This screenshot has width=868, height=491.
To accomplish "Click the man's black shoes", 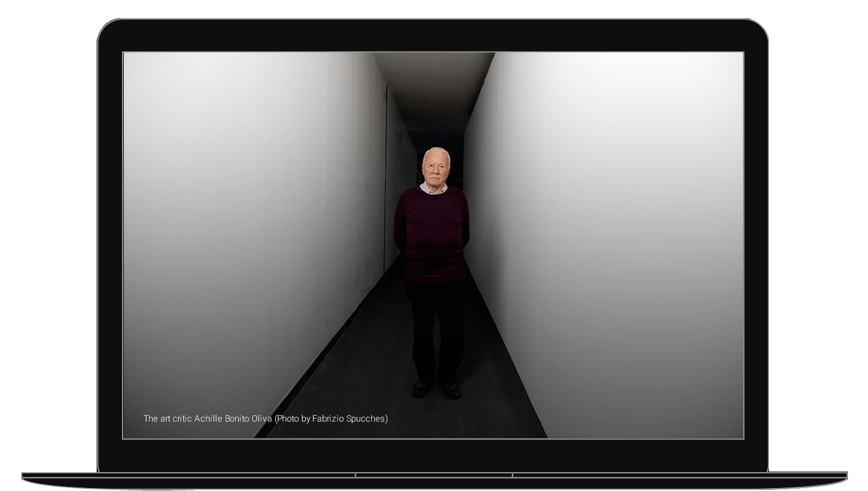I will click(x=437, y=389).
